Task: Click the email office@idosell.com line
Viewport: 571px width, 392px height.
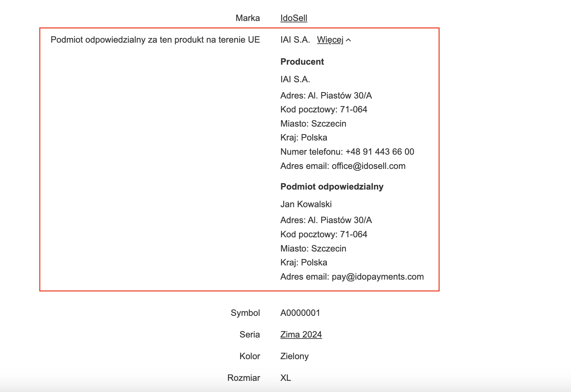Action: point(343,166)
